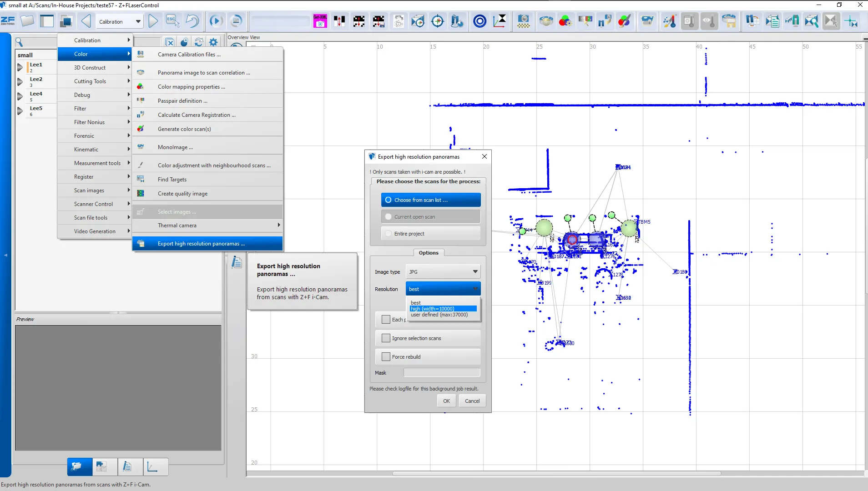This screenshot has height=491, width=868.
Task: Click the open folder toolbar icon
Action: (x=27, y=21)
